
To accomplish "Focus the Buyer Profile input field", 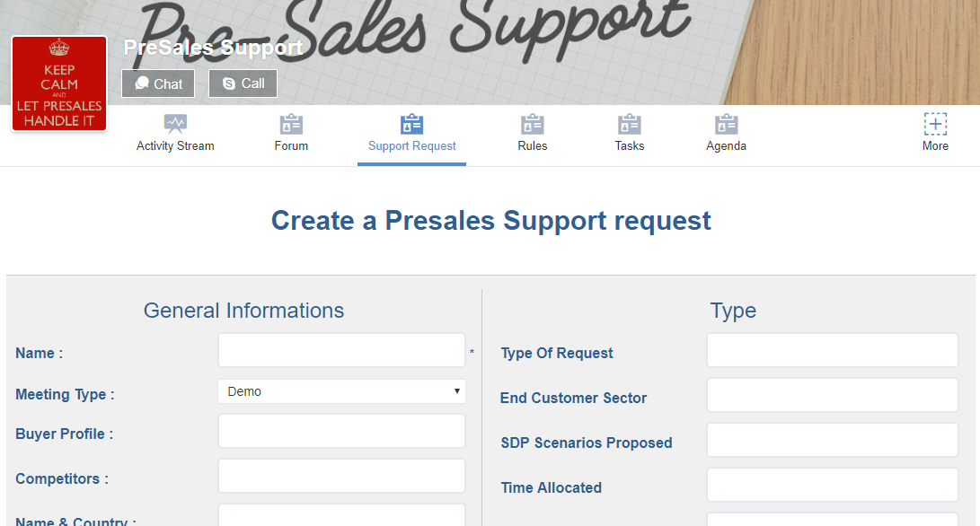I will coord(342,431).
